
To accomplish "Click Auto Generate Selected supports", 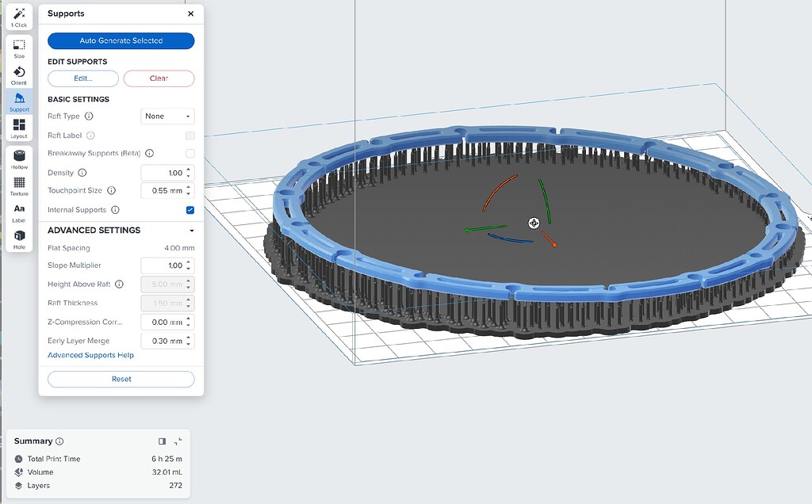I will click(x=121, y=40).
